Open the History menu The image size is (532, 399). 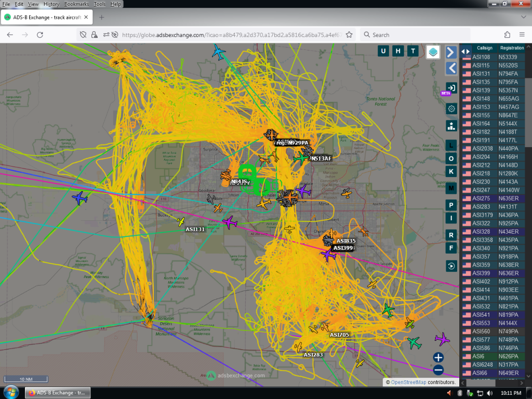(x=51, y=4)
